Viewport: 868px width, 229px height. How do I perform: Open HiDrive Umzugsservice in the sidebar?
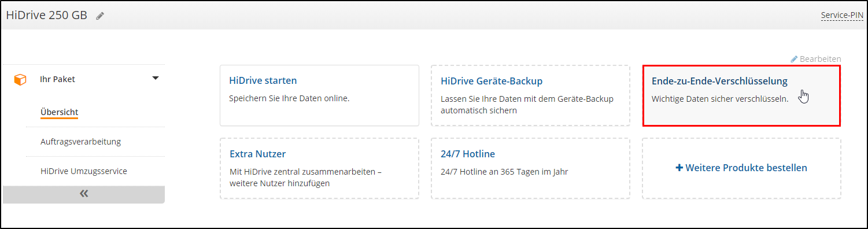pos(84,171)
